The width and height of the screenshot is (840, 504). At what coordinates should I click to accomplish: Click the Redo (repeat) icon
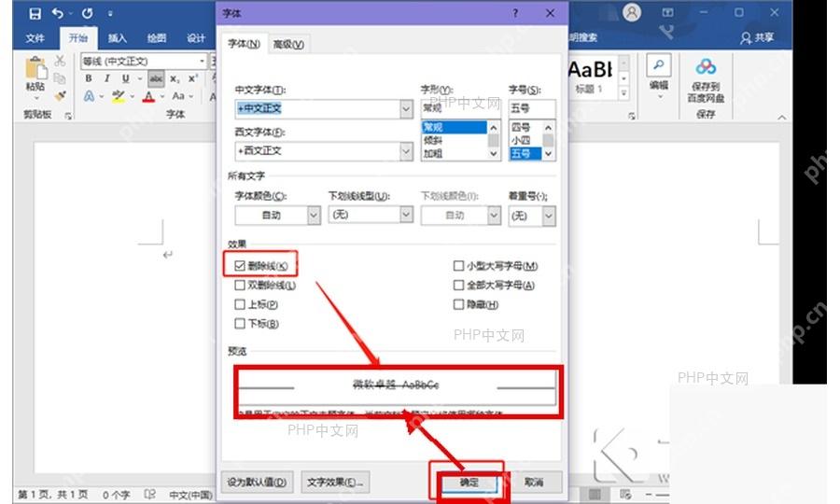pyautogui.click(x=87, y=13)
